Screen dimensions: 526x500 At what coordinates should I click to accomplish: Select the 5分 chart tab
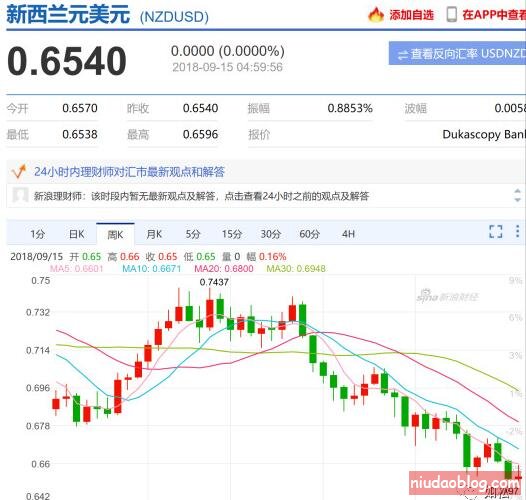pyautogui.click(x=193, y=234)
